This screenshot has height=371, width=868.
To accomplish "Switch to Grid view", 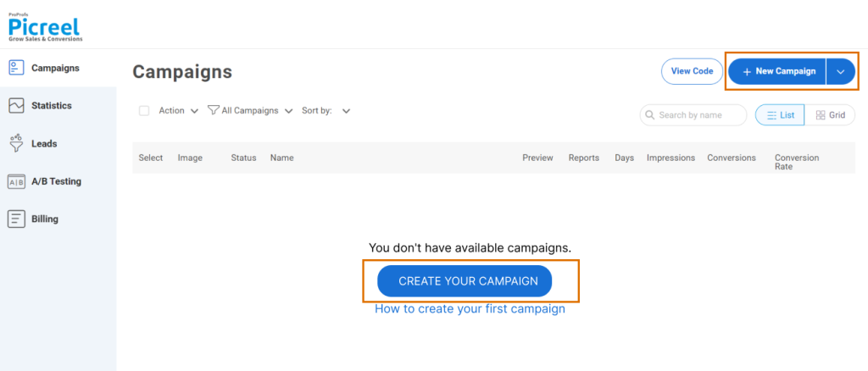I will point(830,115).
